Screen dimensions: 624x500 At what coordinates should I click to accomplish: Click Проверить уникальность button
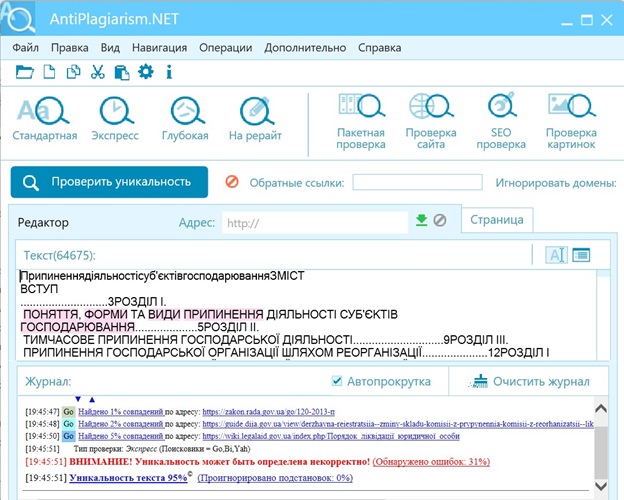click(109, 182)
